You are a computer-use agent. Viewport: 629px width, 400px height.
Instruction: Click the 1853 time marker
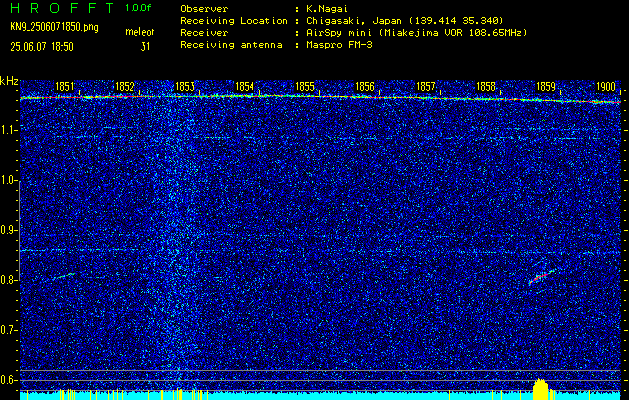(x=185, y=87)
